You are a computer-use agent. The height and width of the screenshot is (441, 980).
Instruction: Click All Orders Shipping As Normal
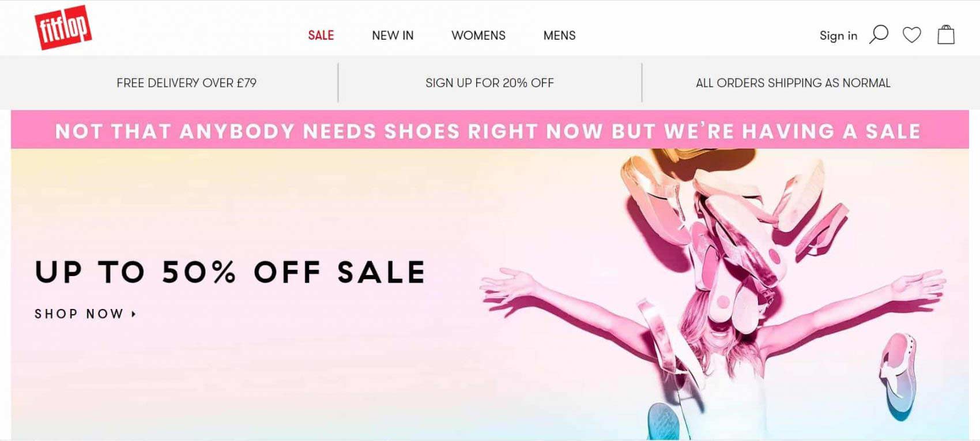(793, 83)
